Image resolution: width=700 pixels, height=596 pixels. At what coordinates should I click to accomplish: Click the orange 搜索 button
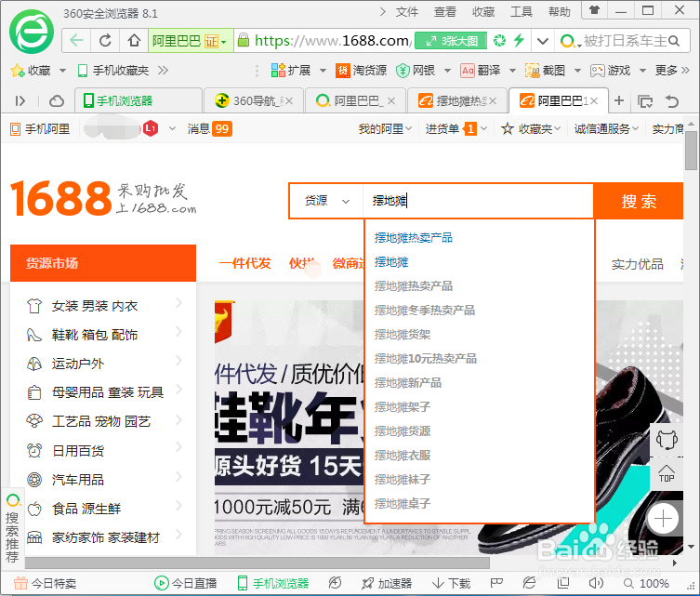[x=639, y=201]
